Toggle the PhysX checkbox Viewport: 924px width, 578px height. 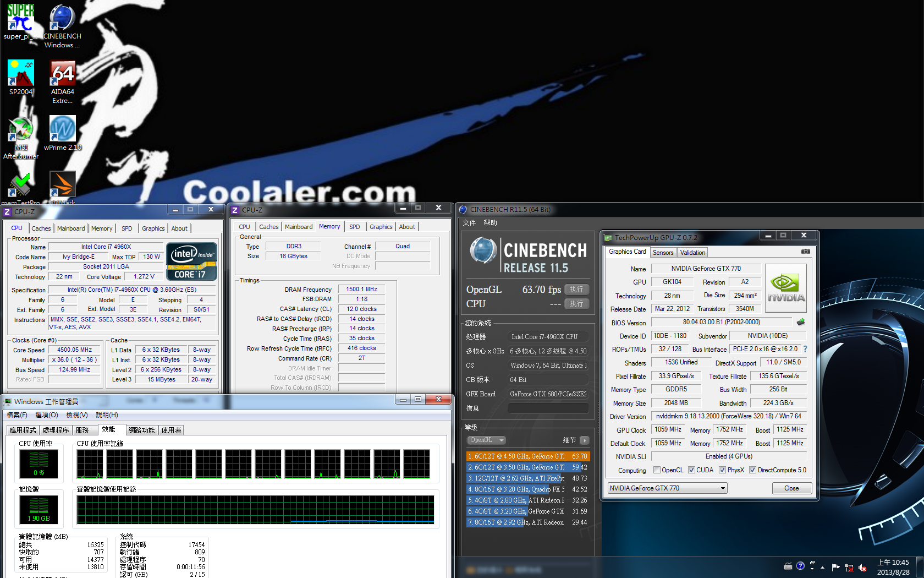point(722,470)
